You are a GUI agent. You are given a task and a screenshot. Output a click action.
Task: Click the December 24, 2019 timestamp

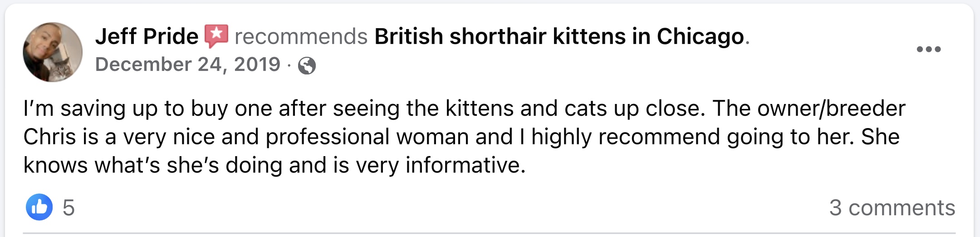coord(188,64)
